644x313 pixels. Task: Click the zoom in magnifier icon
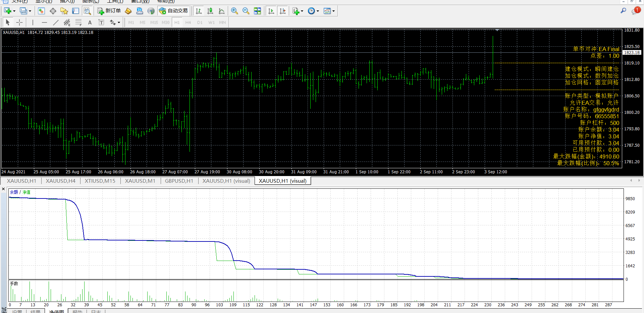coord(234,11)
